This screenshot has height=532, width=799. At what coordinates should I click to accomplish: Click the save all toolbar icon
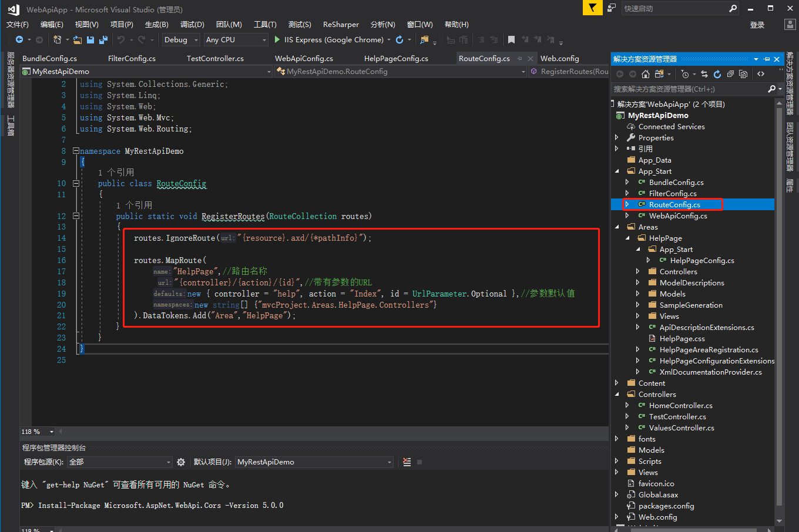tap(103, 40)
